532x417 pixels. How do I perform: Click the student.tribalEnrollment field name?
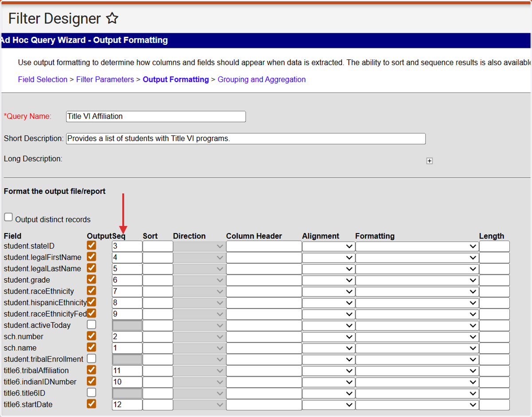pyautogui.click(x=43, y=359)
